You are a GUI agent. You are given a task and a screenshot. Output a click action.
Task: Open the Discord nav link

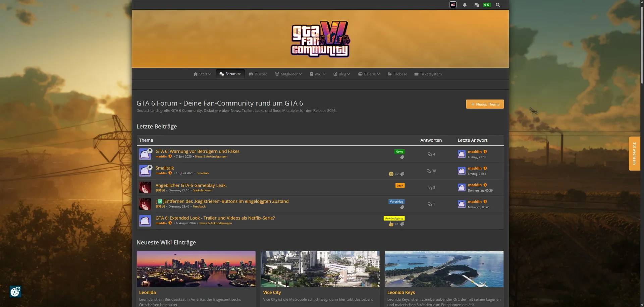(258, 74)
